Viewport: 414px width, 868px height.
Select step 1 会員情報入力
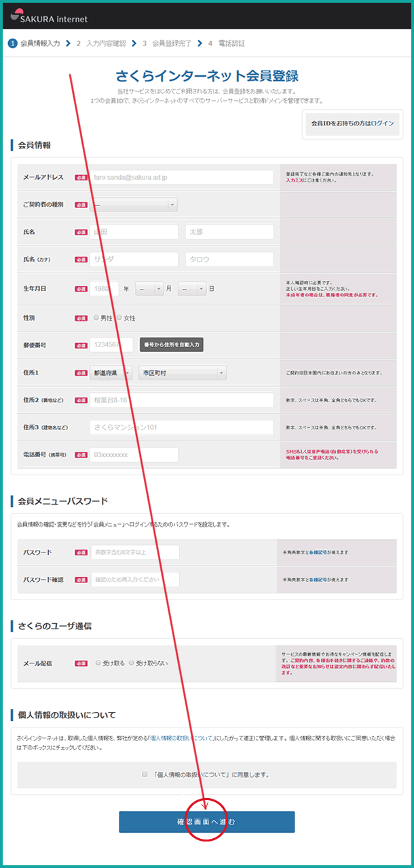click(35, 43)
